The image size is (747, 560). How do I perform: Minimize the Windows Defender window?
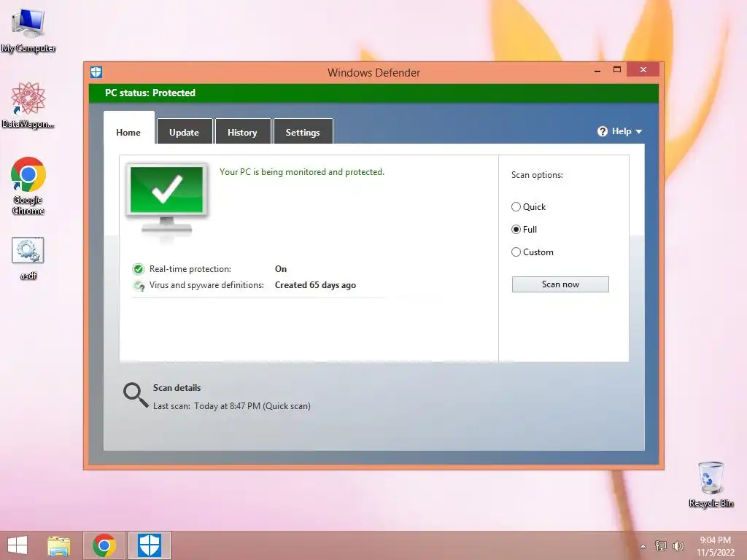(x=597, y=71)
